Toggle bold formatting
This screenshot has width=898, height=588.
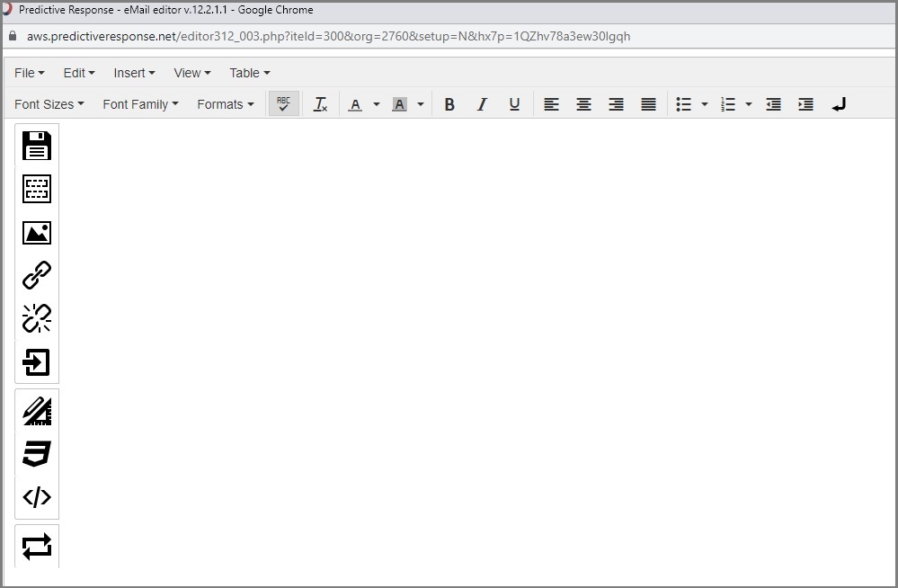[x=449, y=104]
